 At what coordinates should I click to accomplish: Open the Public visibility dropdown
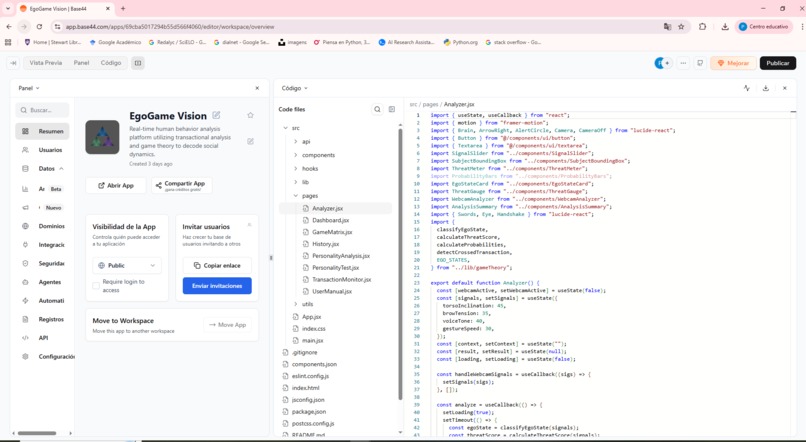127,265
